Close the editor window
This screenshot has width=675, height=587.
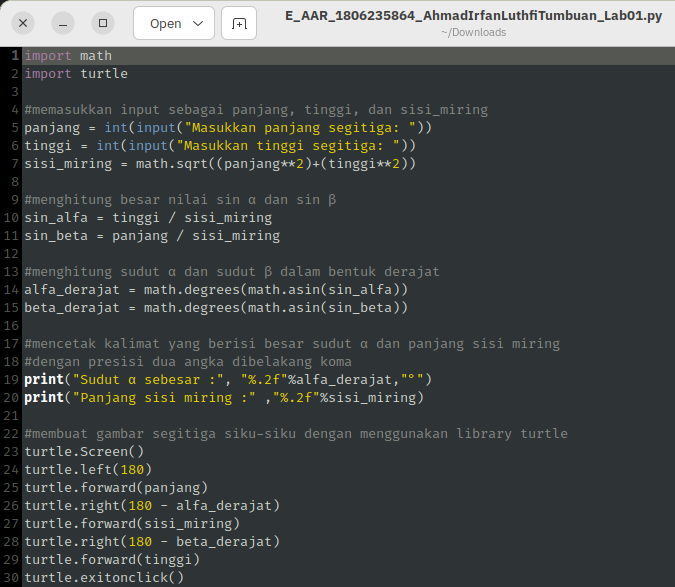coord(23,23)
